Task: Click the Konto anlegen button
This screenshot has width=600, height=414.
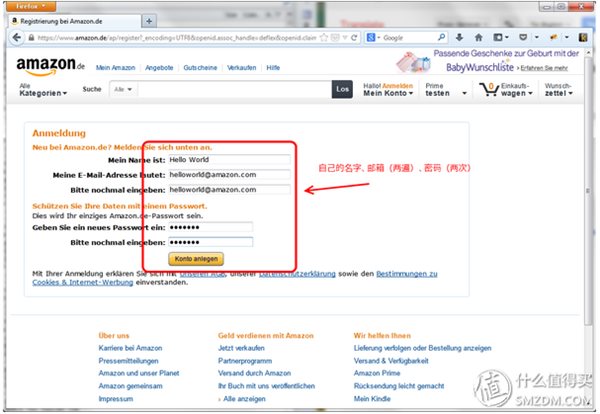Action: (196, 259)
